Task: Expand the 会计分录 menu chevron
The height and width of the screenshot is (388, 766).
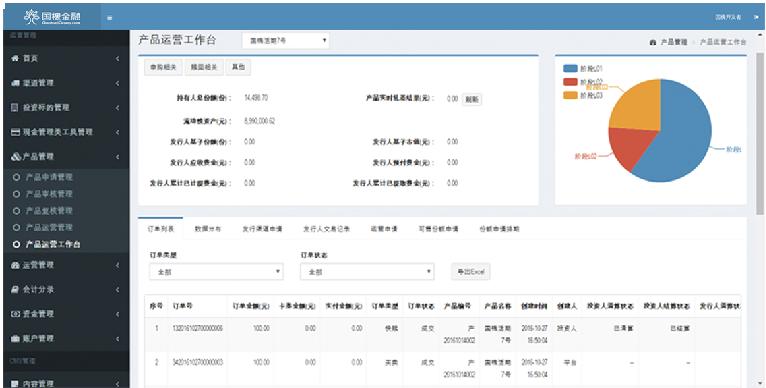Action: click(x=118, y=290)
